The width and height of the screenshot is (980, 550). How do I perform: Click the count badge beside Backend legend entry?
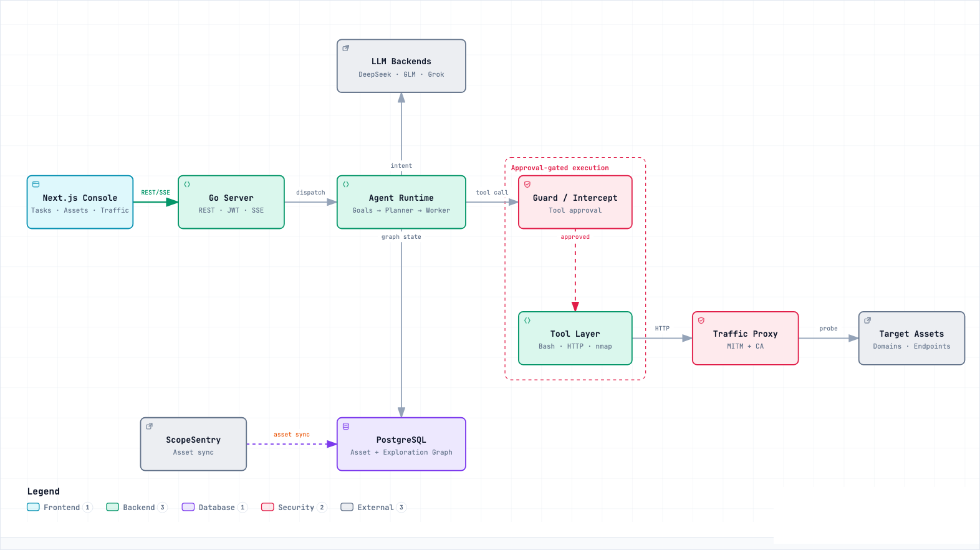tap(163, 507)
